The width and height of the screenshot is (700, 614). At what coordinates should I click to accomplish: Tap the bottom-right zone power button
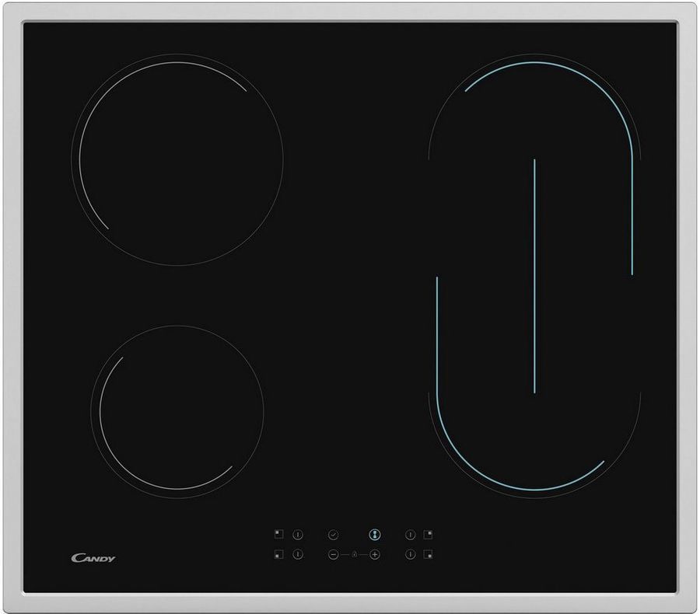point(410,554)
